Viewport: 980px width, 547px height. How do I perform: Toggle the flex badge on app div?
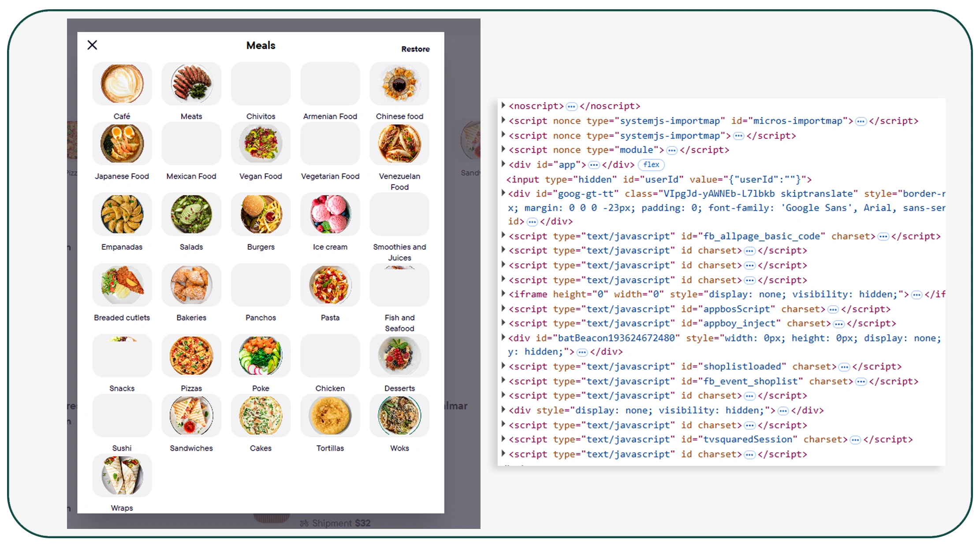651,165
